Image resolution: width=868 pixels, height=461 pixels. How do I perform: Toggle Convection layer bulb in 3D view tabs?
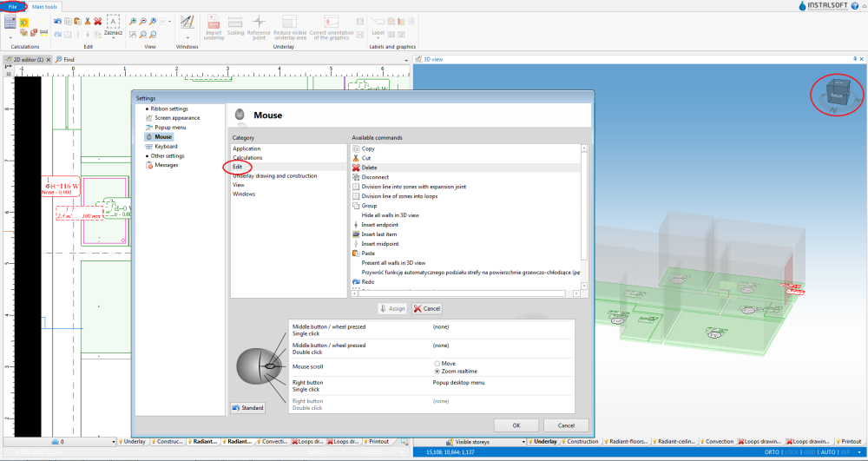click(x=702, y=442)
